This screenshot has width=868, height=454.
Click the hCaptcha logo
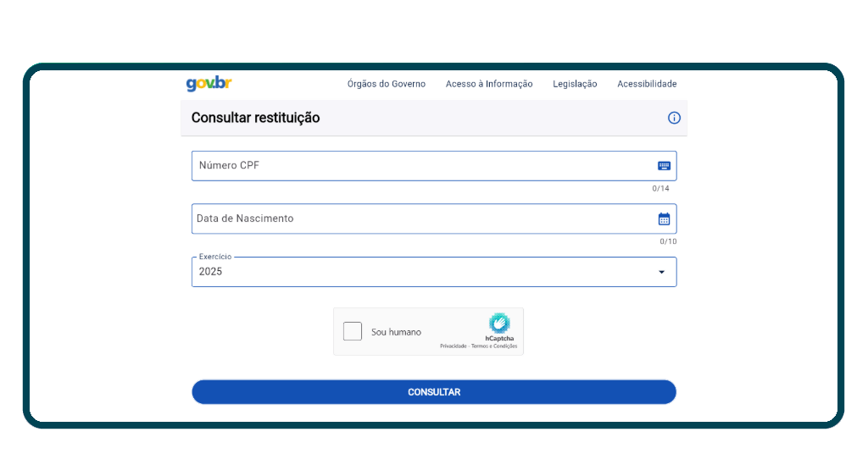(499, 323)
